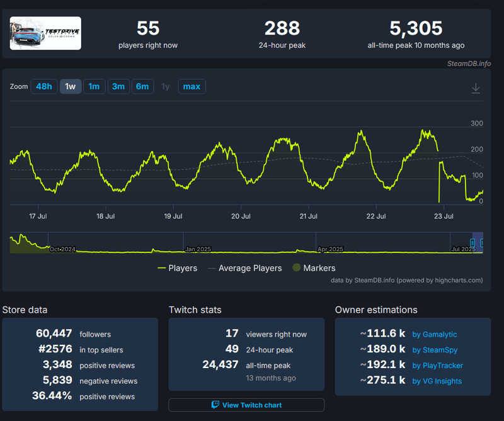Click the View Twitch chart button

246,405
